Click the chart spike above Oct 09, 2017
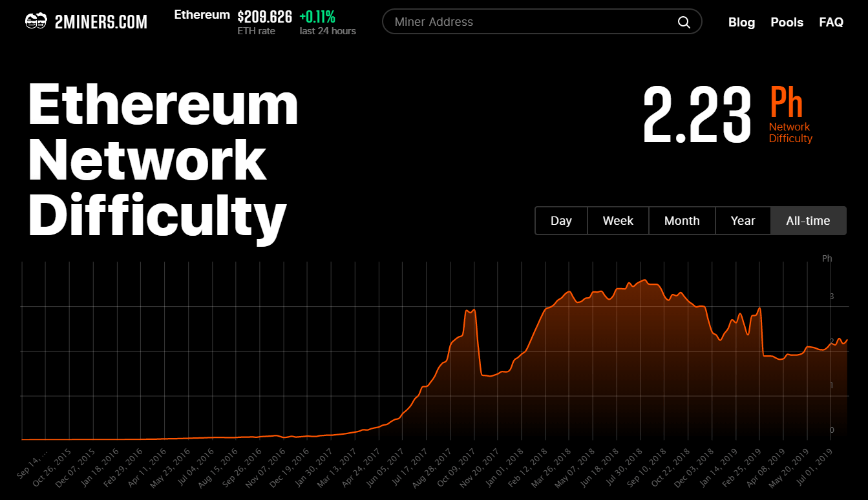This screenshot has height=500, width=868. click(x=470, y=311)
